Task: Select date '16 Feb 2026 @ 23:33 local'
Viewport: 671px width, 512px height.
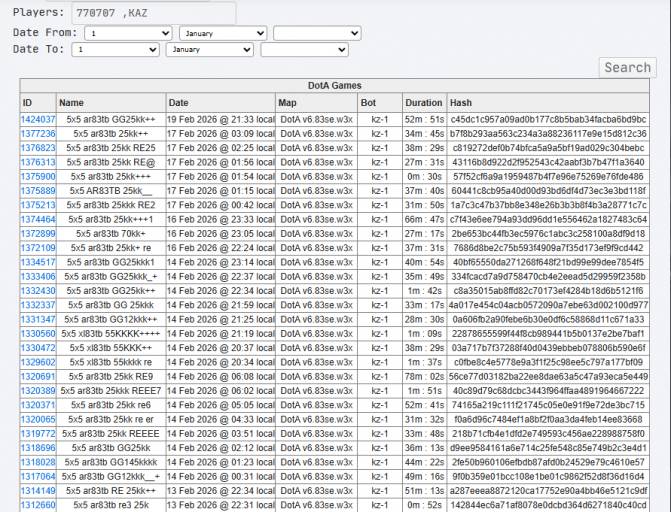Action: 220,219
